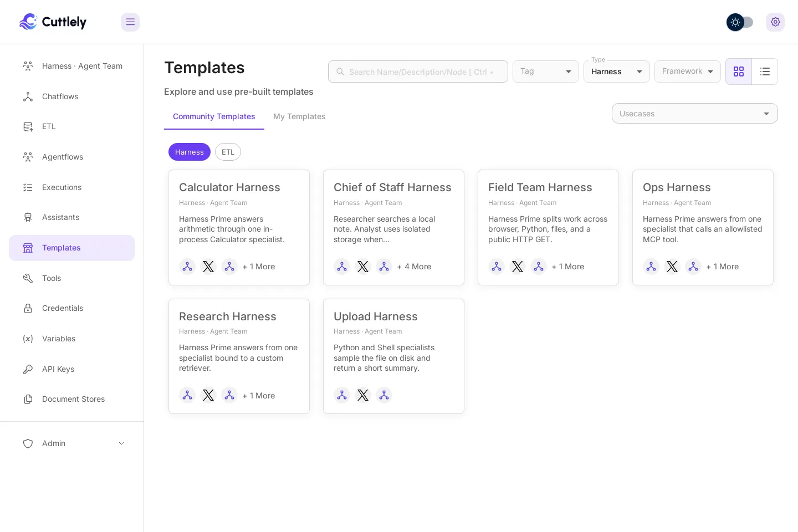Toggle the ETL filter chip
Image resolution: width=798 pixels, height=532 pixels.
click(228, 152)
